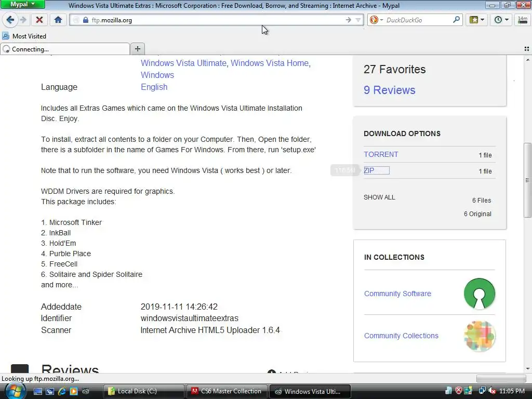
Task: Click the identifier windowsvistaultimateextras text
Action: coord(189,318)
